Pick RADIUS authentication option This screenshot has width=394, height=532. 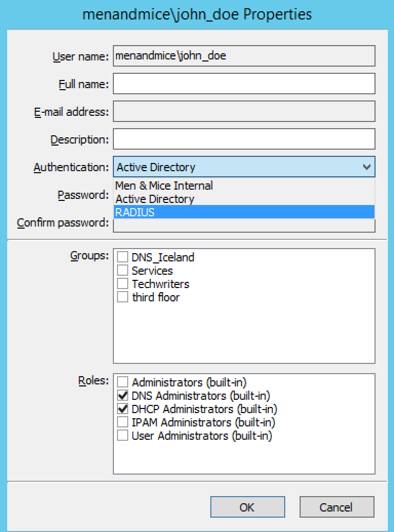(135, 212)
